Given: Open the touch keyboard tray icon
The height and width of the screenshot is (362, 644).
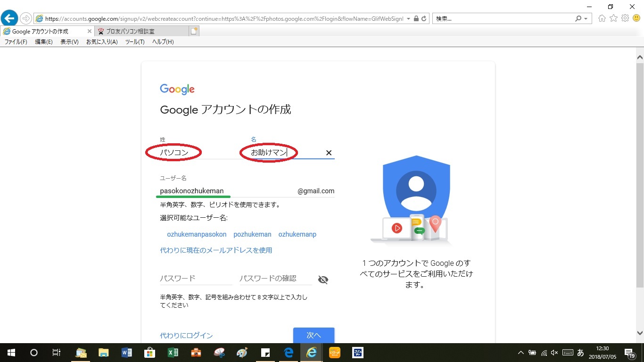Looking at the screenshot, I should pyautogui.click(x=568, y=353).
